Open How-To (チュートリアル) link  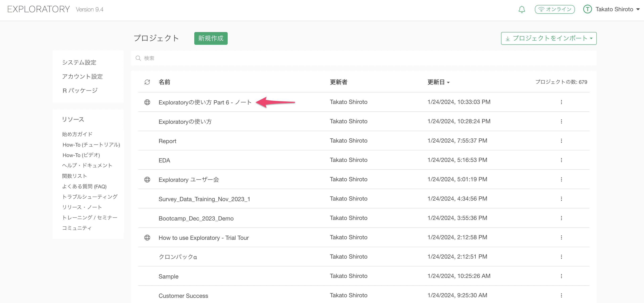tap(91, 145)
